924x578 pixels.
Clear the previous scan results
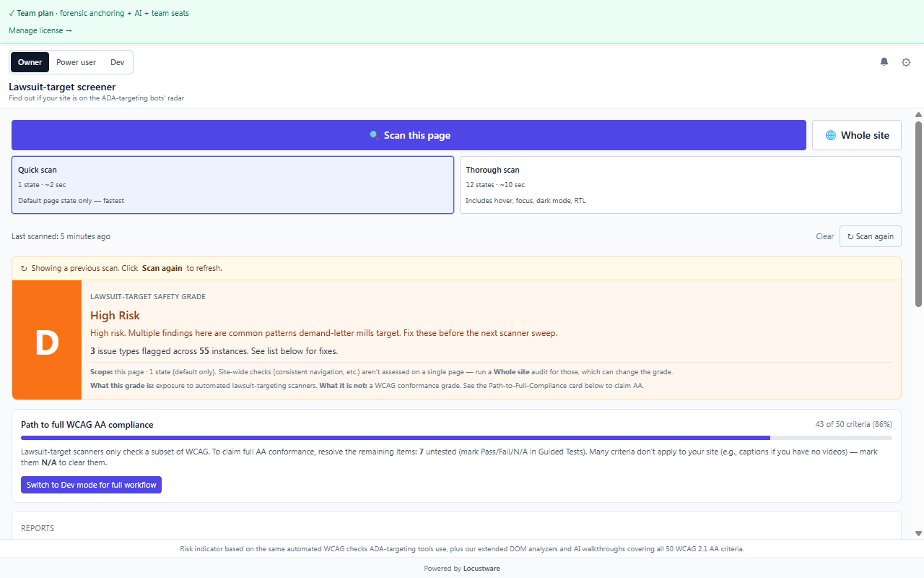tap(825, 236)
